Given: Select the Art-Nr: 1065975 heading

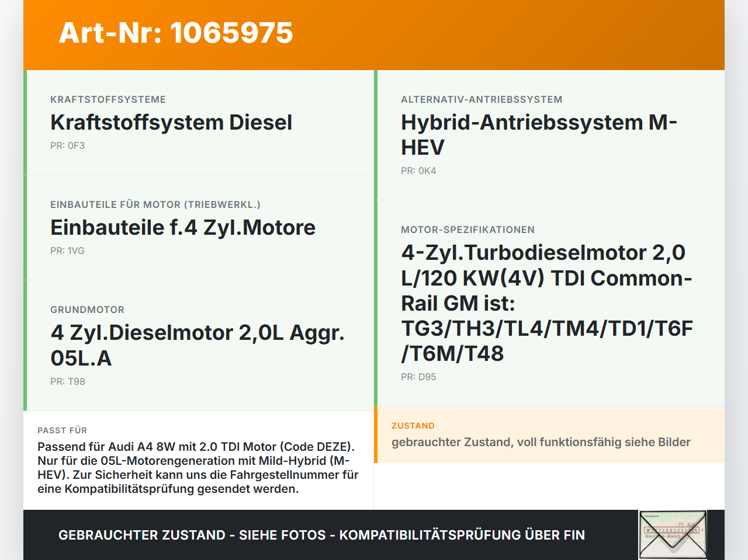Looking at the screenshot, I should point(176,33).
